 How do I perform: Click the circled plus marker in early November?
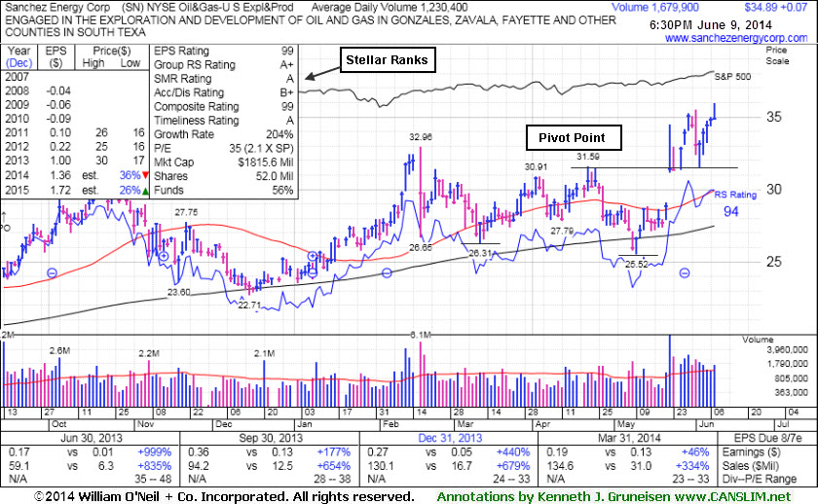click(164, 256)
